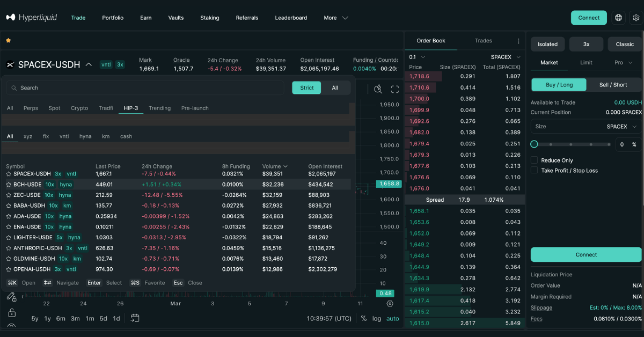Select the HIP-3 market filter tab

130,107
